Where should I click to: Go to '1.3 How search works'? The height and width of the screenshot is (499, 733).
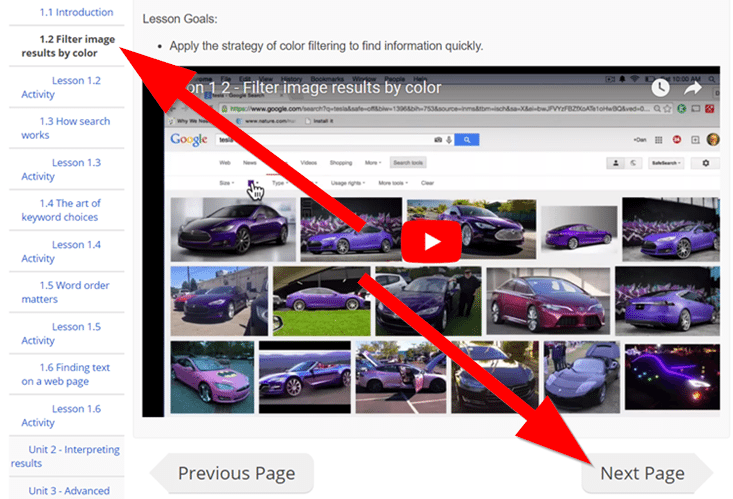tap(65, 128)
